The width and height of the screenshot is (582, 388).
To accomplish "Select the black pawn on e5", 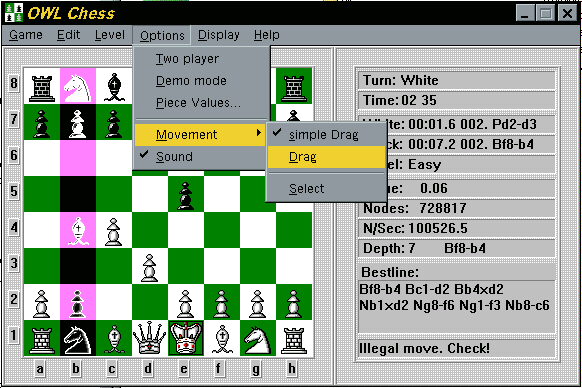I will coord(186,194).
